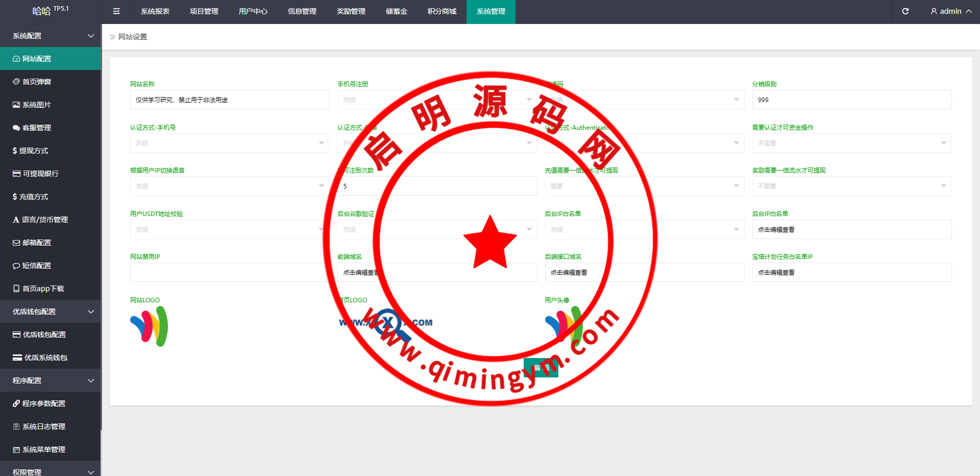Click the refresh icon in top bar
The height and width of the screenshot is (476, 980).
(x=905, y=11)
